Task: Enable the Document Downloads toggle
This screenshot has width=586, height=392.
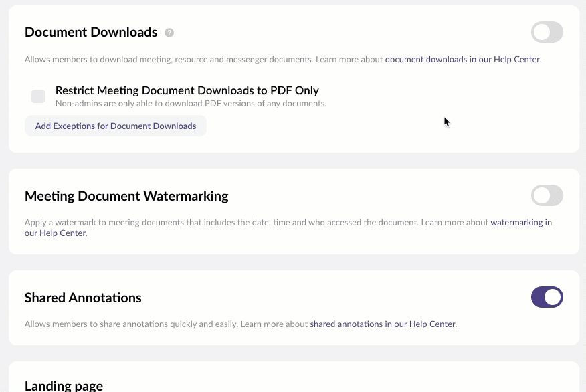Action: click(x=547, y=32)
